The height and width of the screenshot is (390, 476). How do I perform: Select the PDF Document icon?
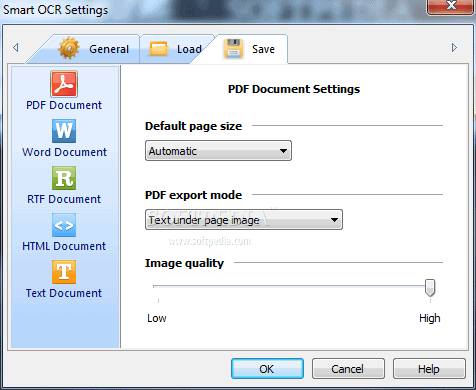click(x=64, y=84)
